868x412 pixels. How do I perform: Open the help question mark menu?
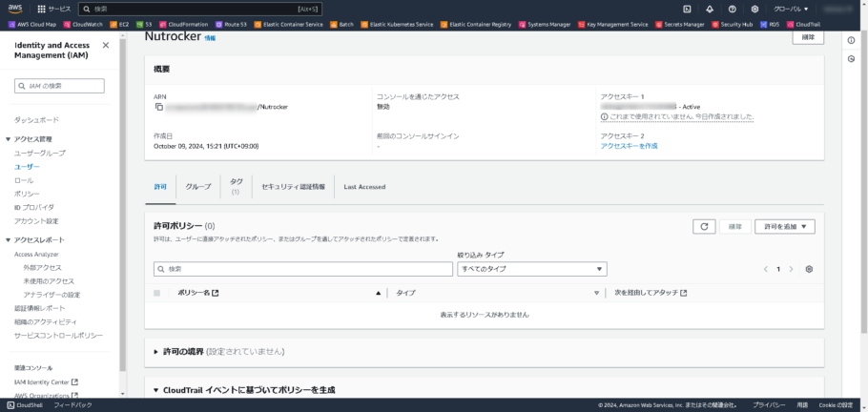[732, 9]
